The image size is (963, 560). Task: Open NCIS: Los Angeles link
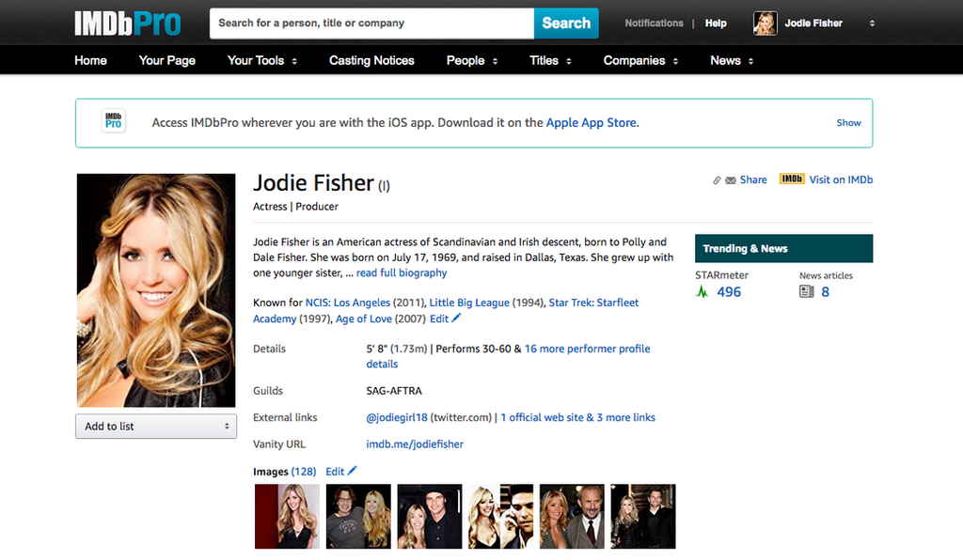[x=348, y=303]
